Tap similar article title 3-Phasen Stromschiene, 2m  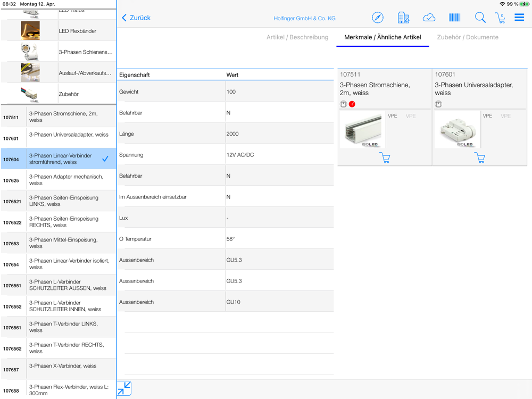(x=375, y=89)
